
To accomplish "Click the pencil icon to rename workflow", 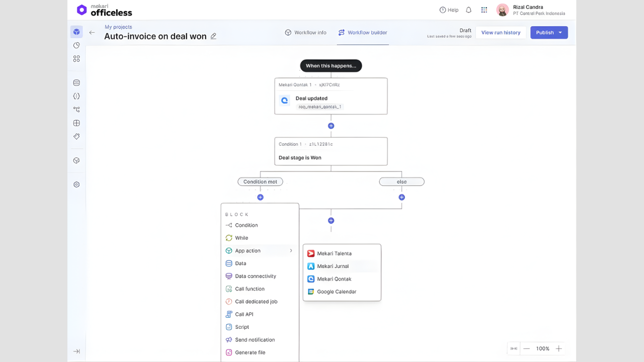I will [213, 36].
